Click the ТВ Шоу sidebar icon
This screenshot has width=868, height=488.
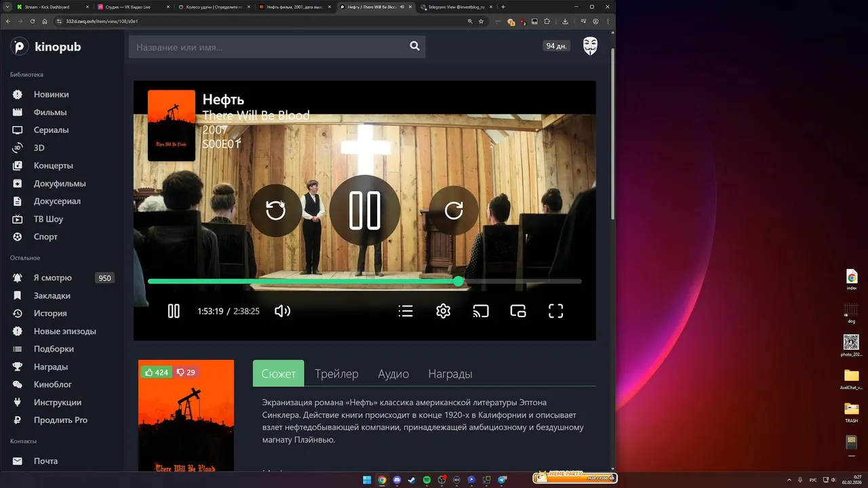pos(18,219)
